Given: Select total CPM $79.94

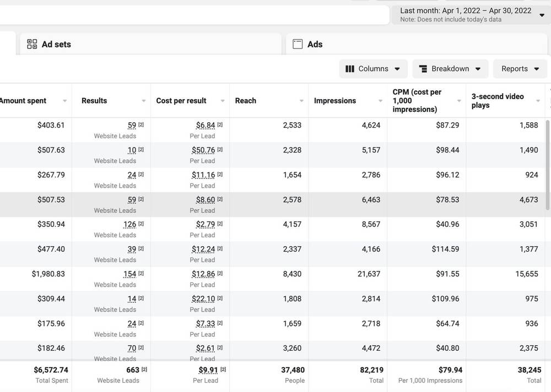Looking at the screenshot, I should click(450, 370).
